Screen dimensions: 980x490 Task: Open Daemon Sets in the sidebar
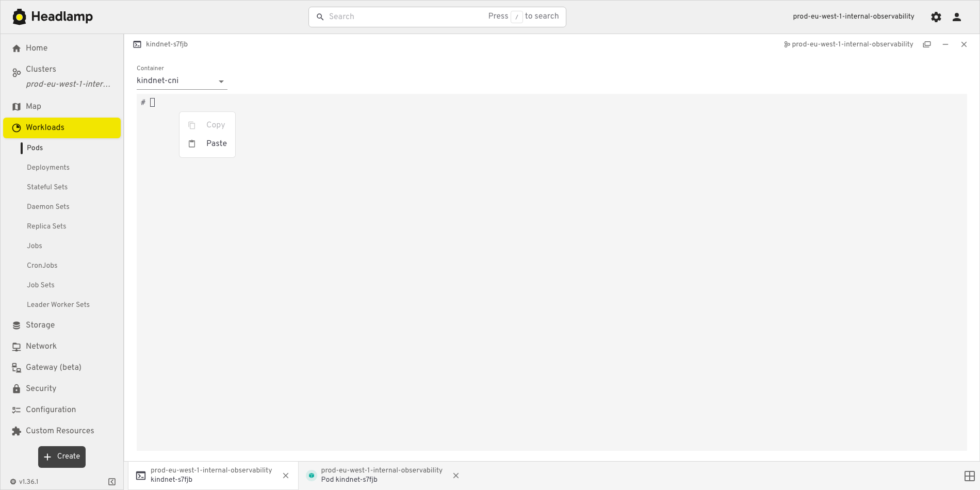[x=48, y=207]
